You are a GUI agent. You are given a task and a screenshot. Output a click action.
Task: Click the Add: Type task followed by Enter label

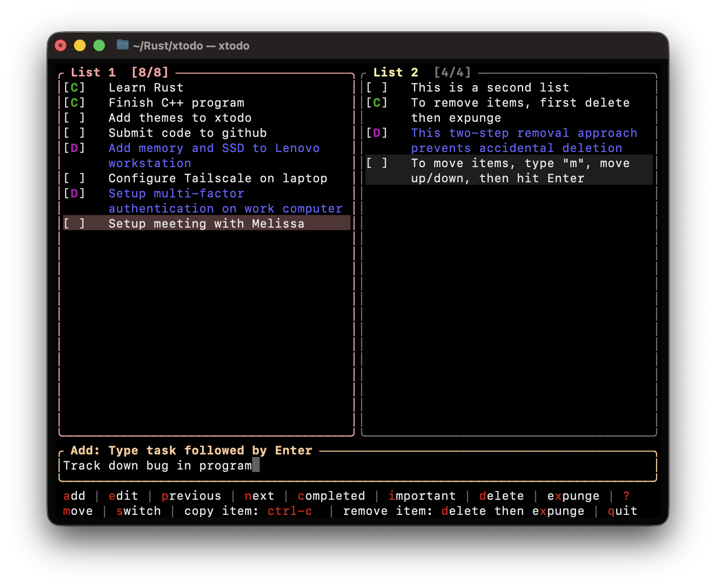(192, 450)
